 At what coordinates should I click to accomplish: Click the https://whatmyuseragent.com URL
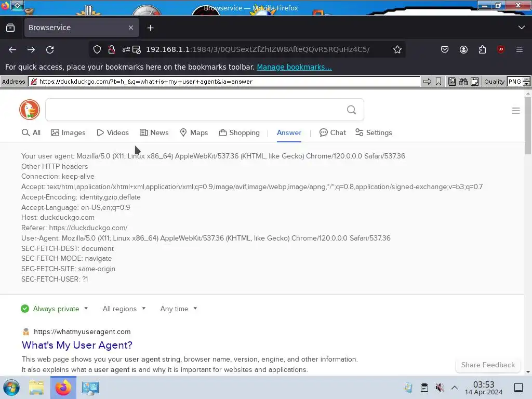82,331
